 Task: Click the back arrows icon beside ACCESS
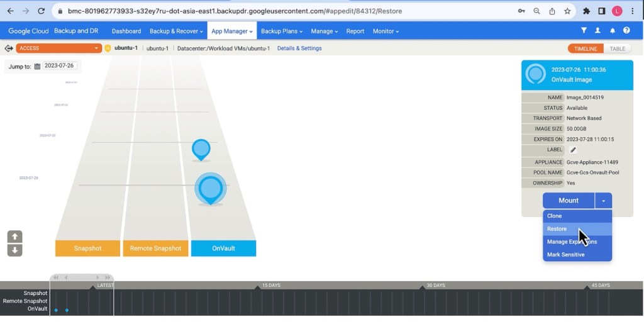coord(9,48)
